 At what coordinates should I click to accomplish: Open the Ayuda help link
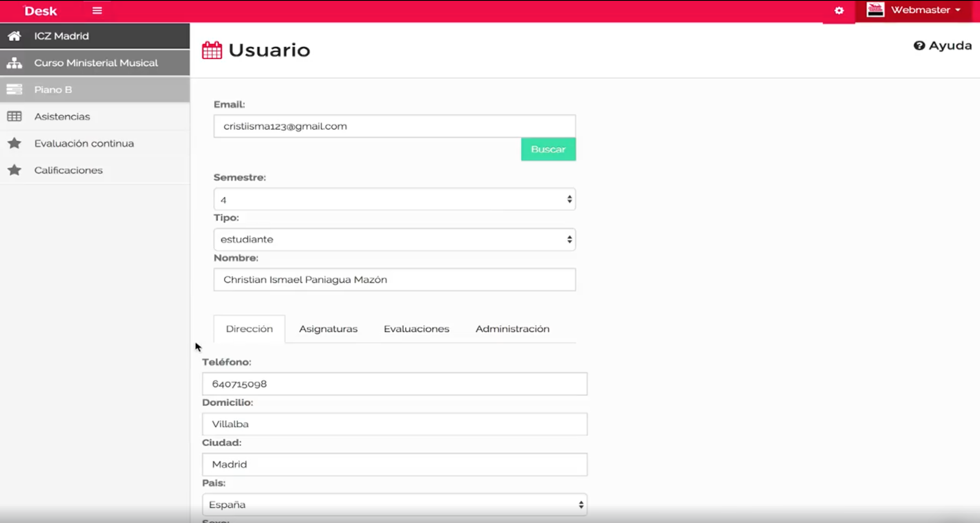pos(943,45)
